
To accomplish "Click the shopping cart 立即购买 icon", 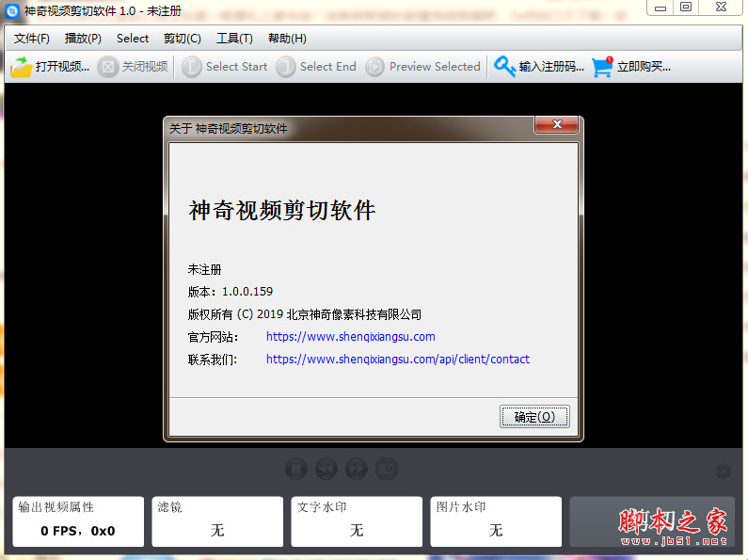I will (x=602, y=67).
